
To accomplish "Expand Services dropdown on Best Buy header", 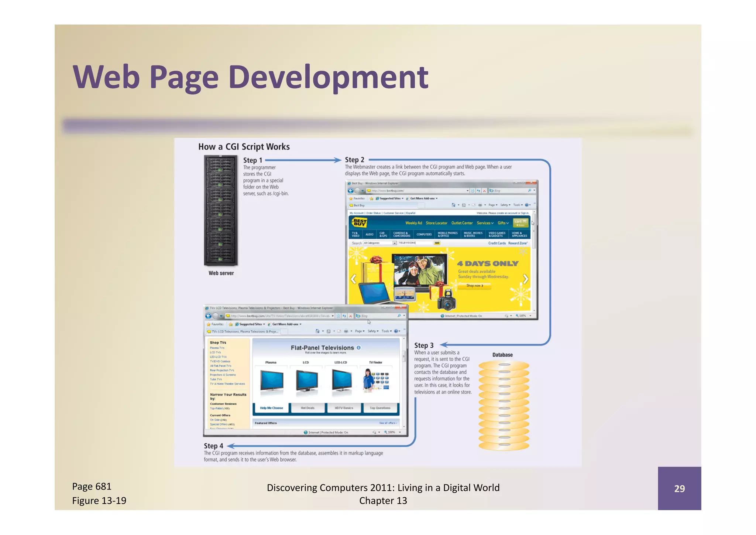I will click(485, 223).
